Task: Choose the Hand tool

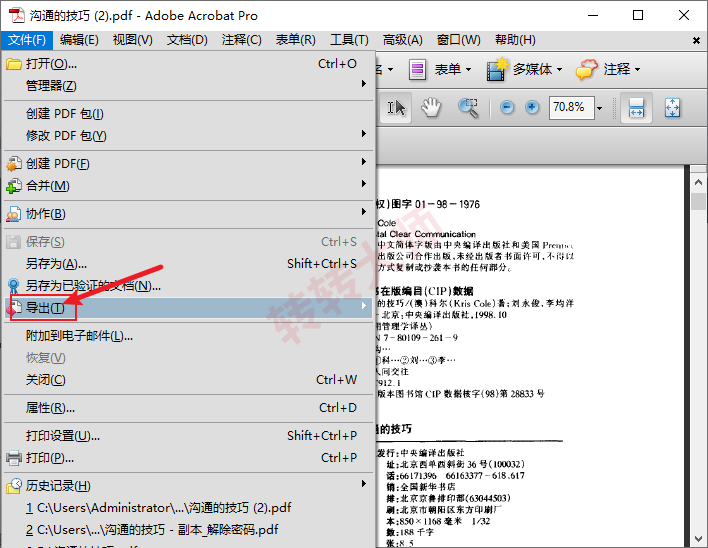Action: [431, 108]
